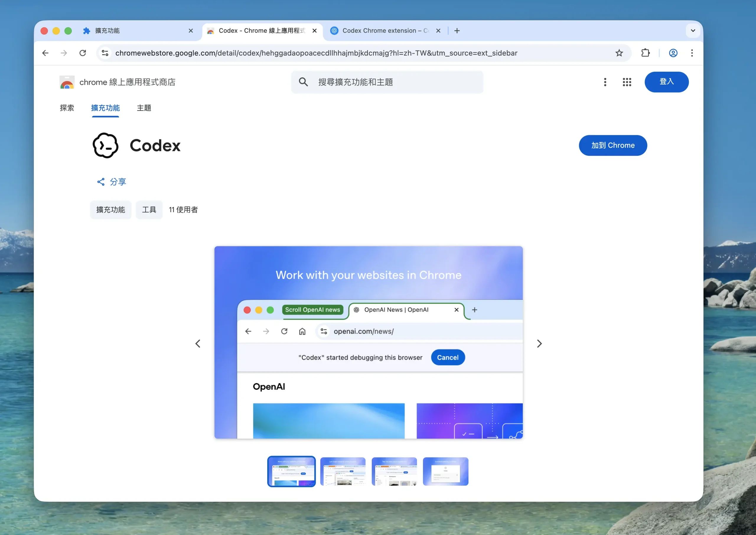Click the main screenshot preview image
756x535 pixels.
click(368, 342)
